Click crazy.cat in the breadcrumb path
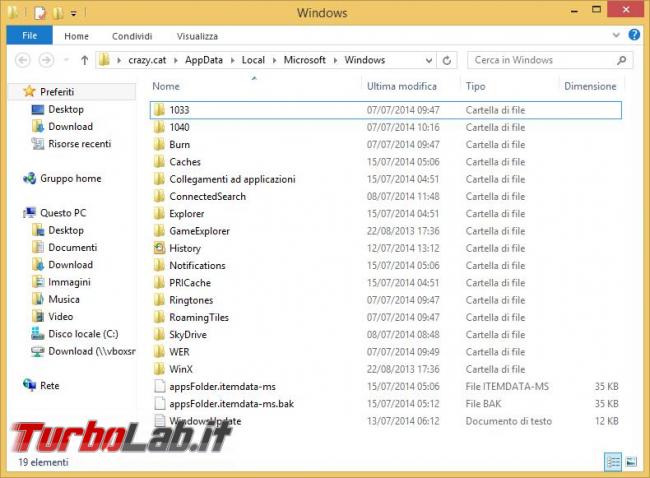 point(147,60)
